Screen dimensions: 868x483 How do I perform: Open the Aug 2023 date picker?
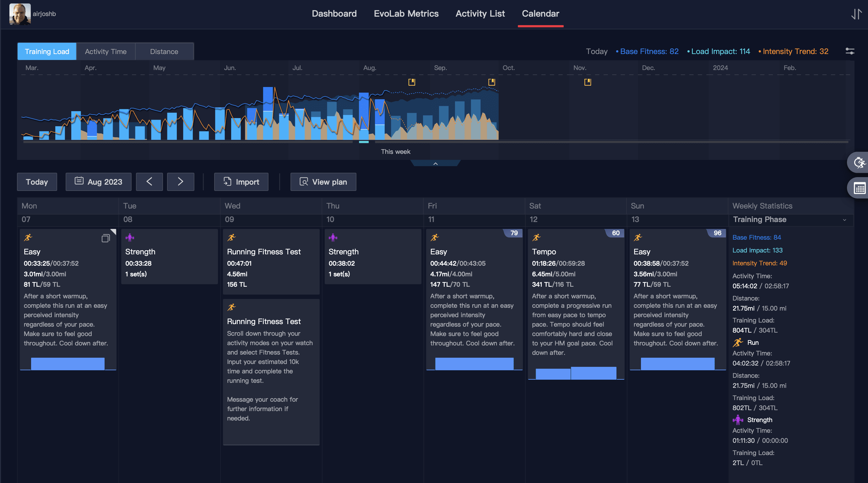coord(98,182)
